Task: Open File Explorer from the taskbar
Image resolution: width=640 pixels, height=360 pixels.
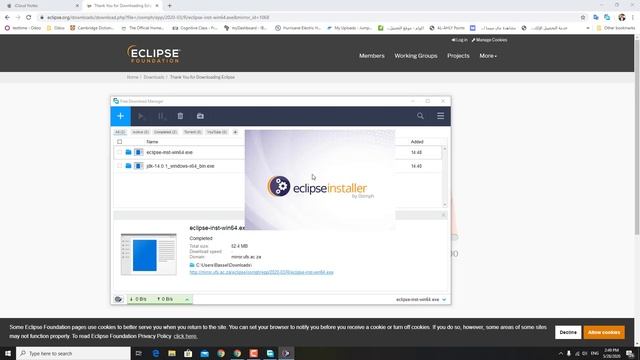Action: pyautogui.click(x=172, y=353)
